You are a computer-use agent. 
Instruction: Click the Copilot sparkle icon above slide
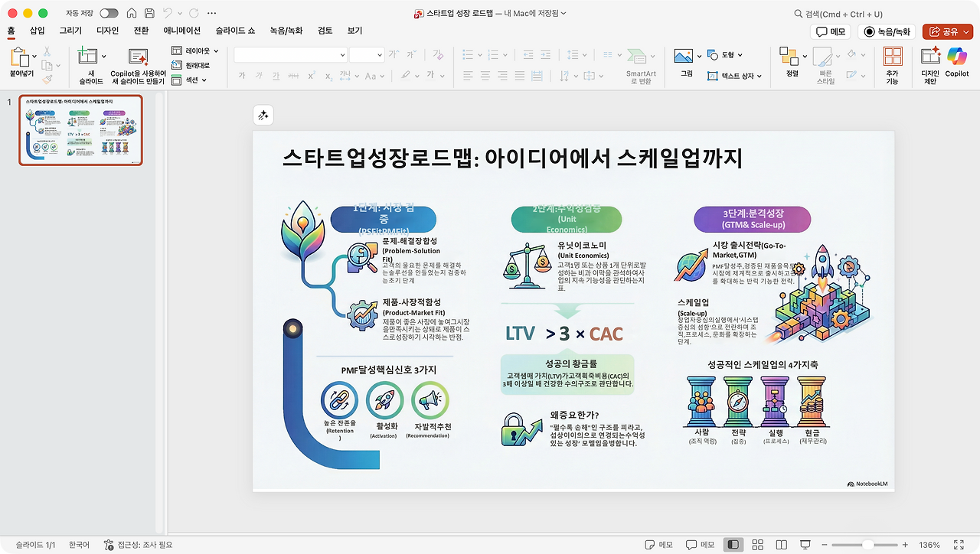[263, 115]
